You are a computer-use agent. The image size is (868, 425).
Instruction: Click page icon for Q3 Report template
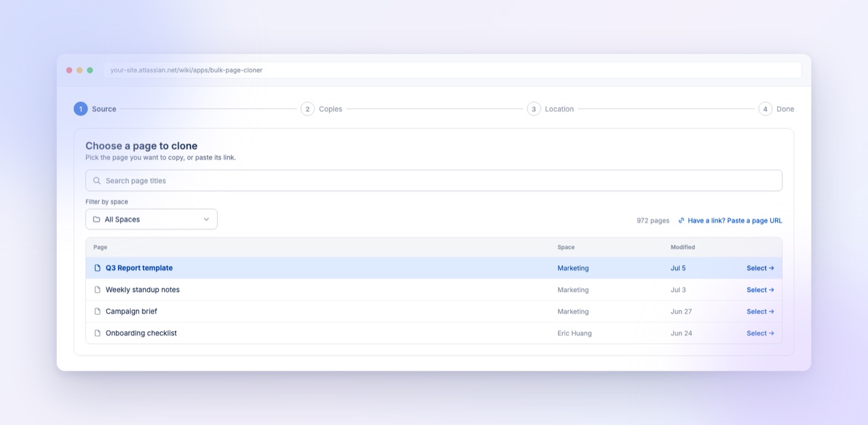98,268
